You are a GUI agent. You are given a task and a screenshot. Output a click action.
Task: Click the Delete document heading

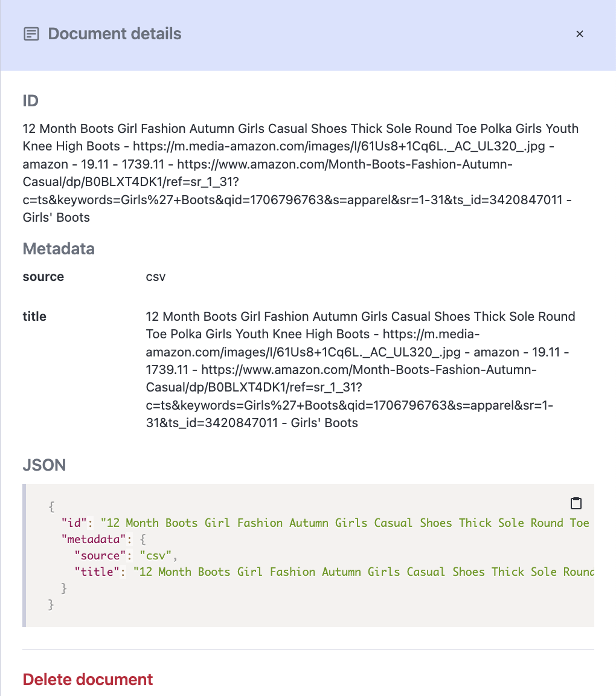click(88, 679)
